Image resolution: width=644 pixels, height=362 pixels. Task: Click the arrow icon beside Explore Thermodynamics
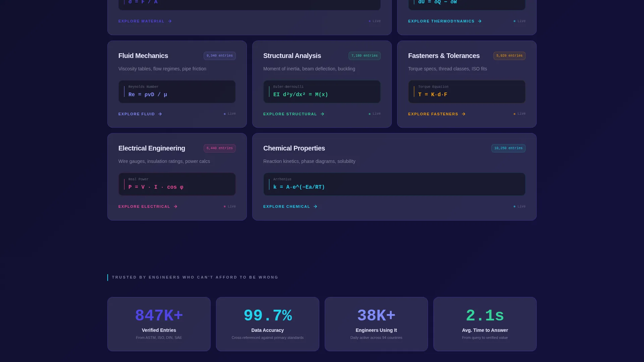point(480,21)
